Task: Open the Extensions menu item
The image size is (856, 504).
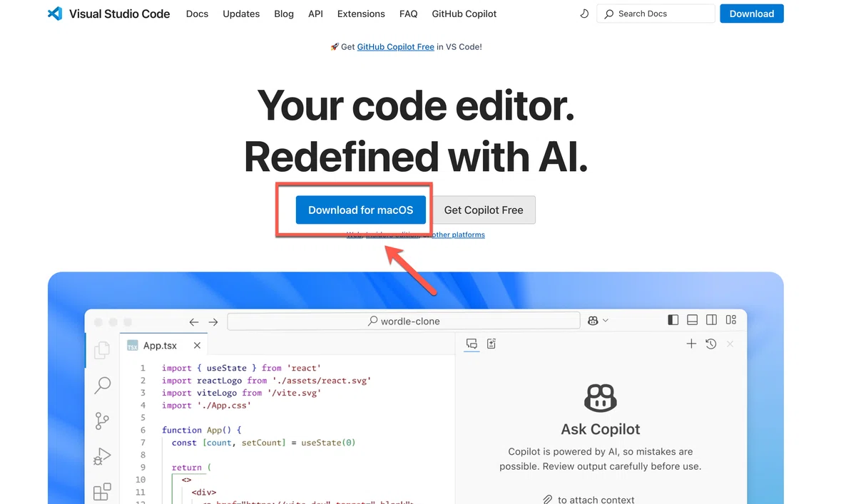Action: click(x=361, y=14)
